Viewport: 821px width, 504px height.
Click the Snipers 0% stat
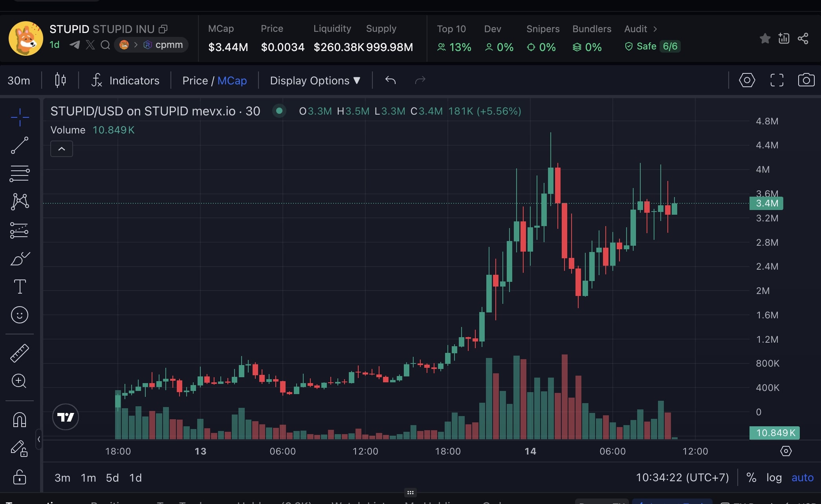pos(541,47)
